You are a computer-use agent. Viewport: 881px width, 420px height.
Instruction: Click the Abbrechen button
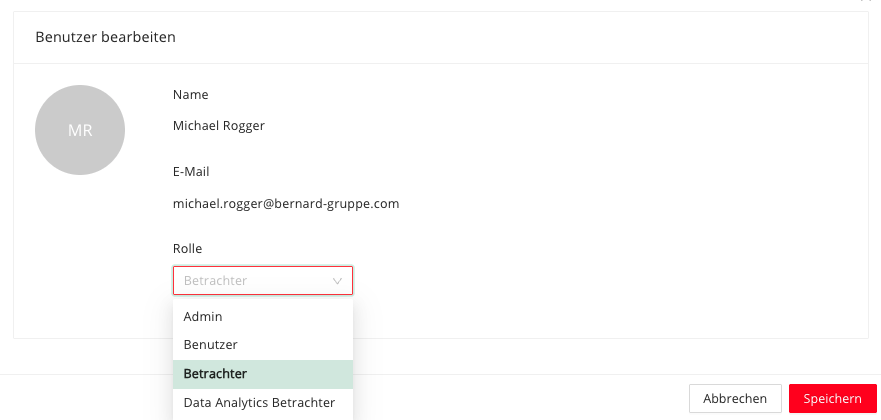[735, 399]
